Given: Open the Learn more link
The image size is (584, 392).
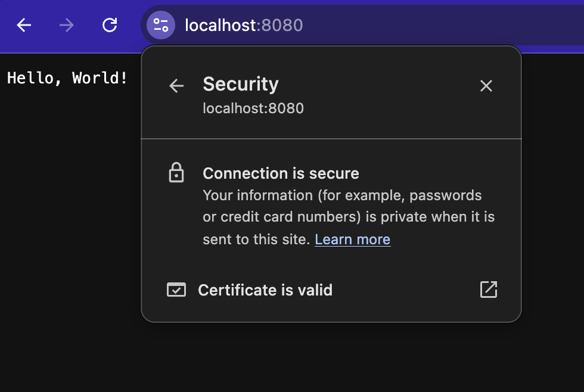Looking at the screenshot, I should pyautogui.click(x=352, y=239).
